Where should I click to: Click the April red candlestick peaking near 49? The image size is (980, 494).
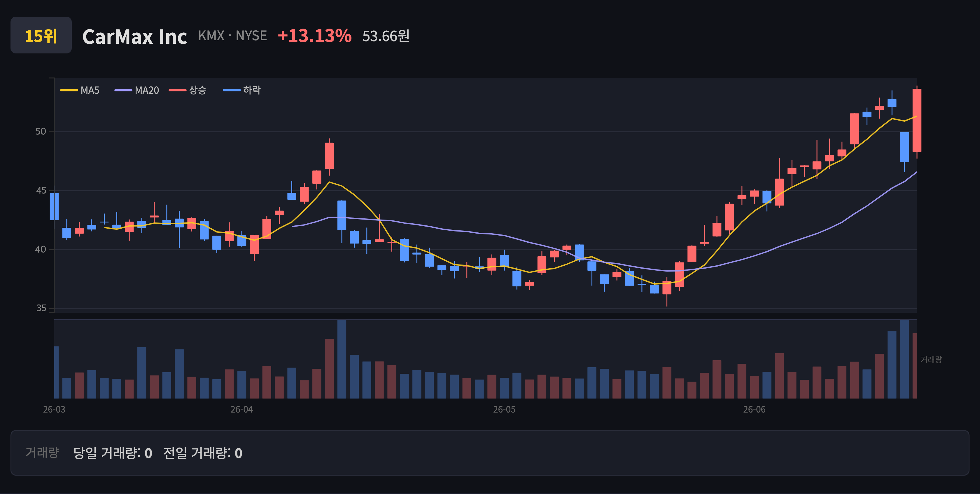pos(329,156)
